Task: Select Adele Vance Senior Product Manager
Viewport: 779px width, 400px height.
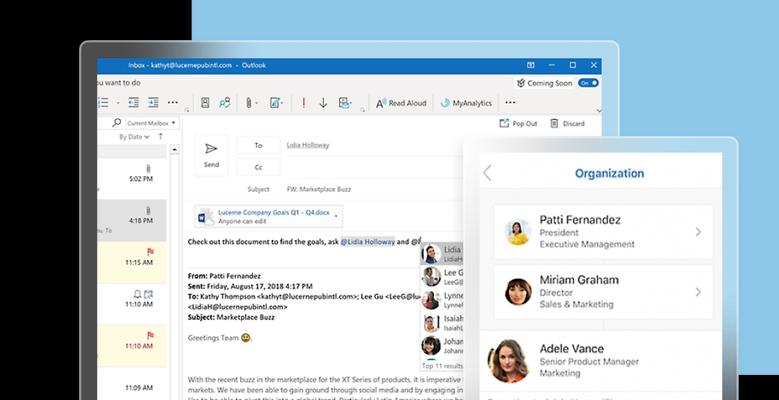Action: click(601, 361)
